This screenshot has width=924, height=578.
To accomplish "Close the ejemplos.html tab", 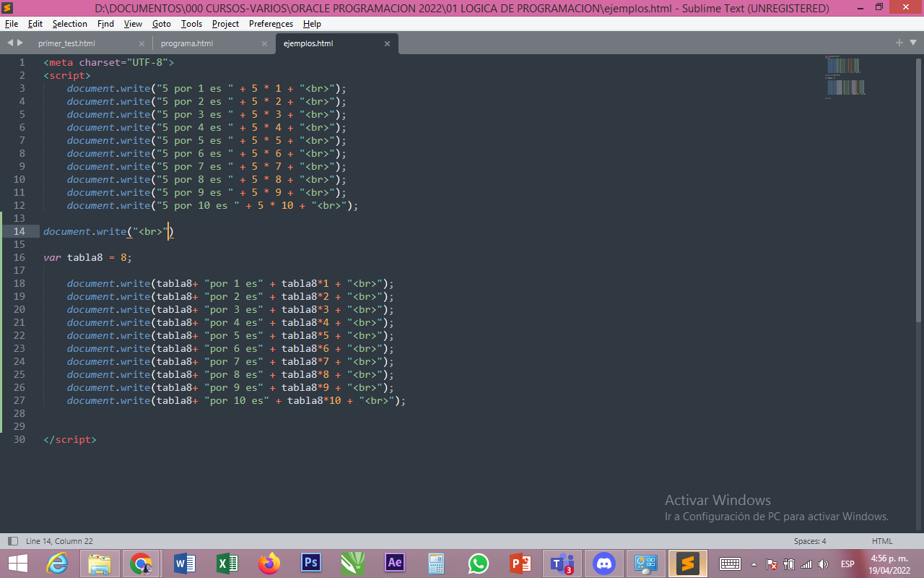I will pos(387,43).
